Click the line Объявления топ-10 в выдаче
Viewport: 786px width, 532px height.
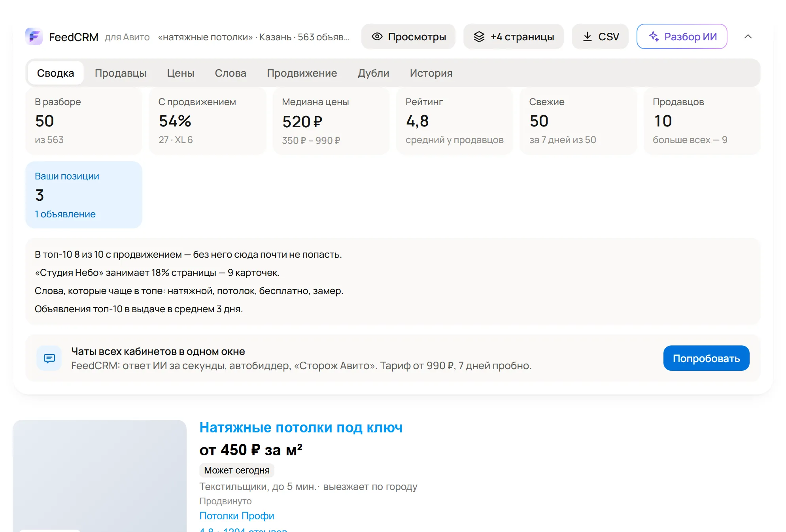tap(139, 309)
